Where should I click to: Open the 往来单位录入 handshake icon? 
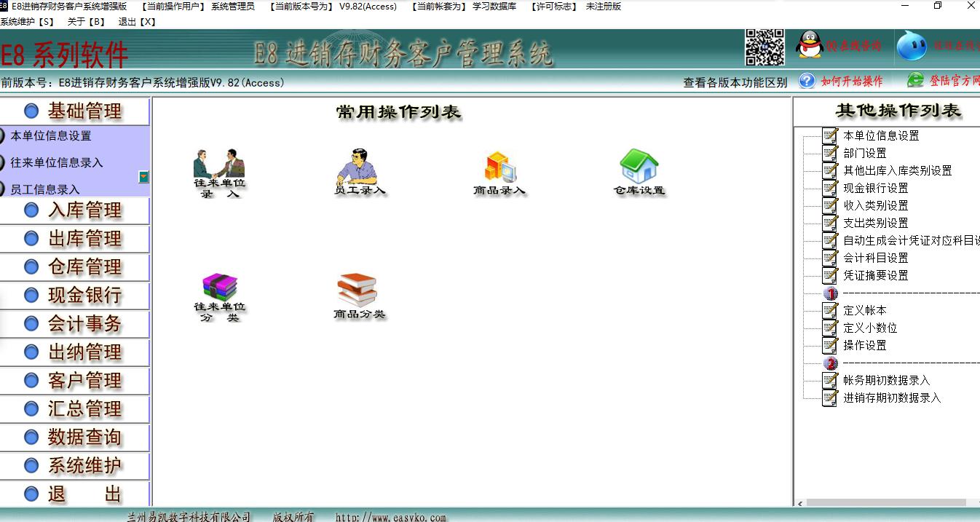click(218, 165)
